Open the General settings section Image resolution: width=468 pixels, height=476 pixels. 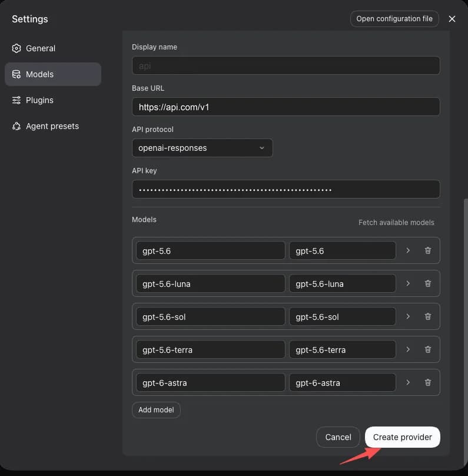pyautogui.click(x=53, y=48)
